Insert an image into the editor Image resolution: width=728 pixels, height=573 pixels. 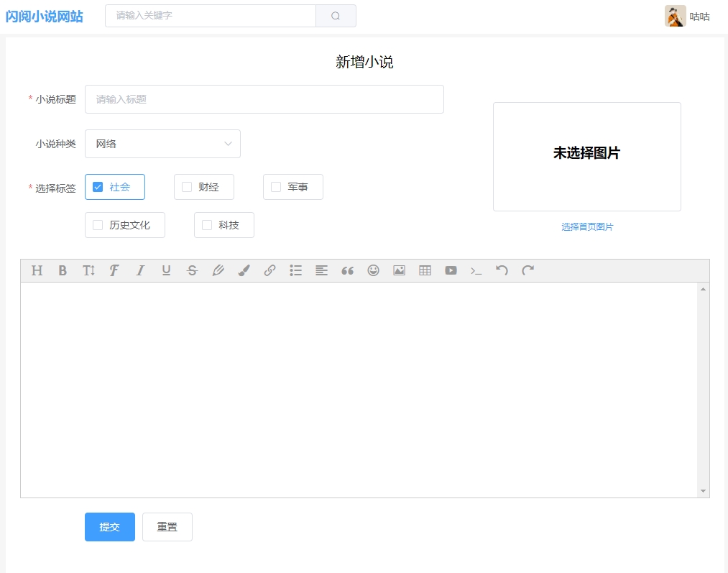[399, 270]
